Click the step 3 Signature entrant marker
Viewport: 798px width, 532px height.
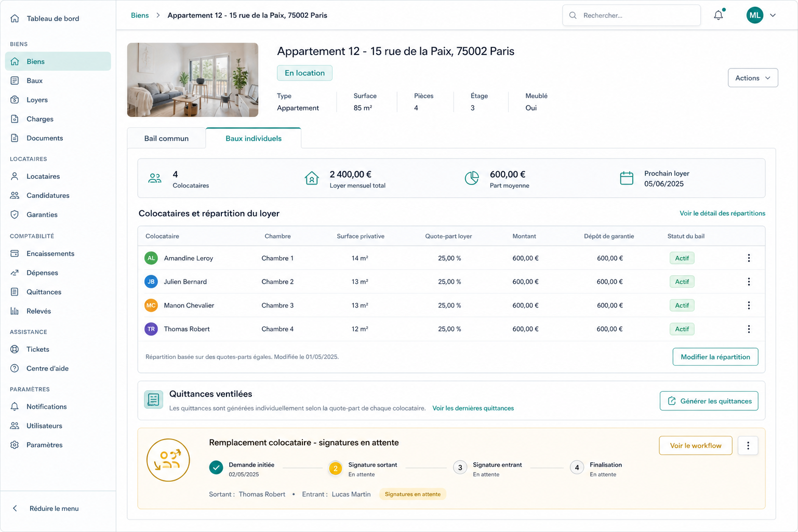[460, 468]
